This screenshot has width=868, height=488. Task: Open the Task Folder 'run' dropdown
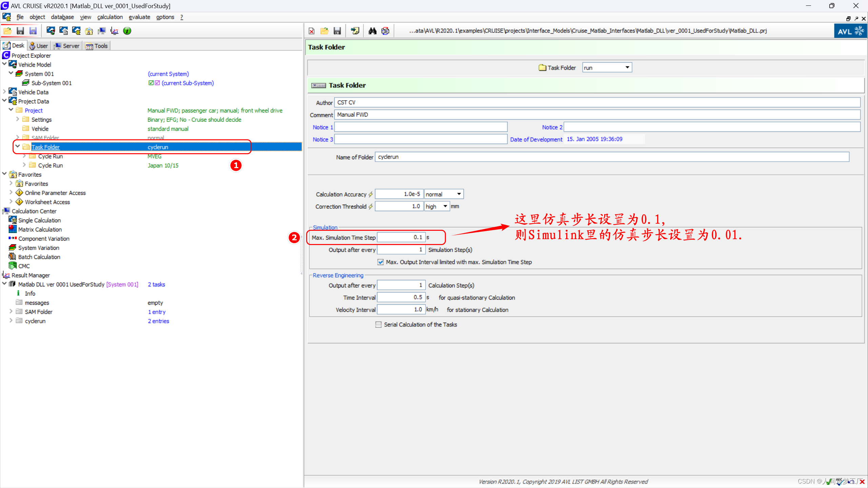pos(627,67)
